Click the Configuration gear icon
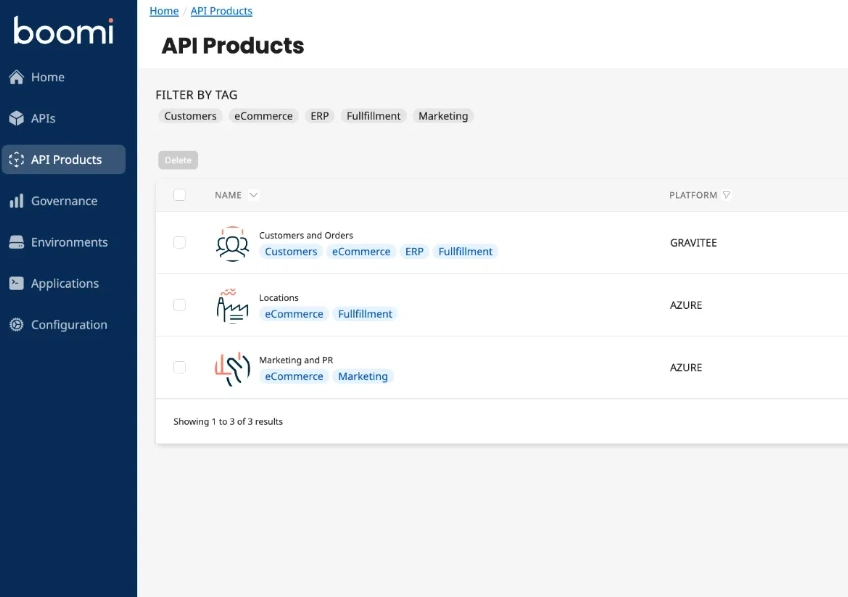Screen dimensions: 848x597 [16, 325]
